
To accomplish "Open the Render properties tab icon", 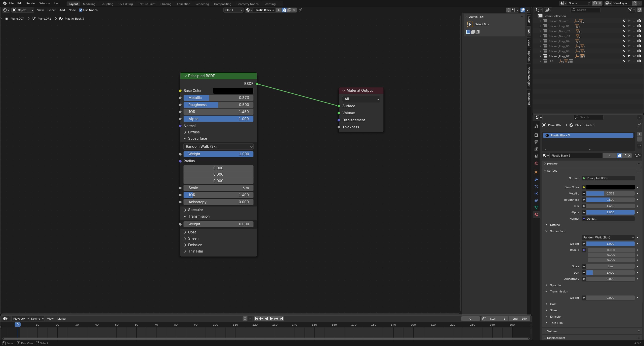I will 536,135.
